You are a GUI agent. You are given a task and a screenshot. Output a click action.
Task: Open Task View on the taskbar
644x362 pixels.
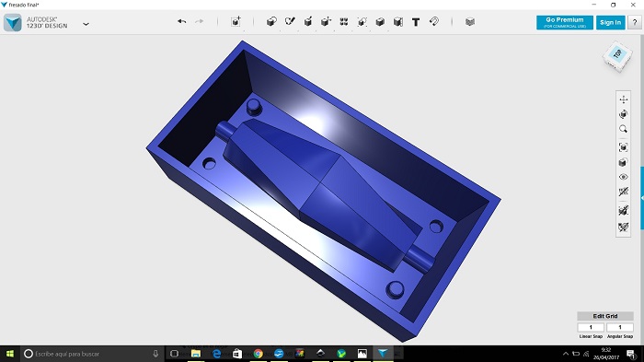point(174,354)
